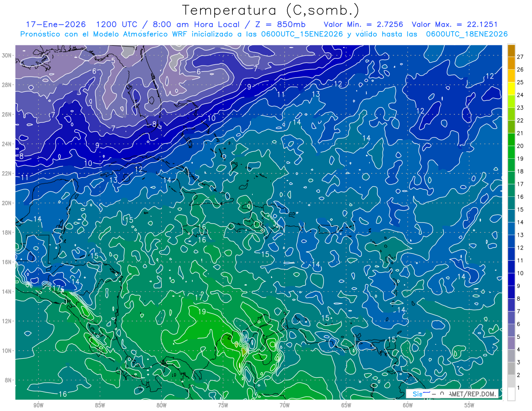Click the colorbar scale label '15'
This screenshot has height=411, width=532.
(x=520, y=210)
